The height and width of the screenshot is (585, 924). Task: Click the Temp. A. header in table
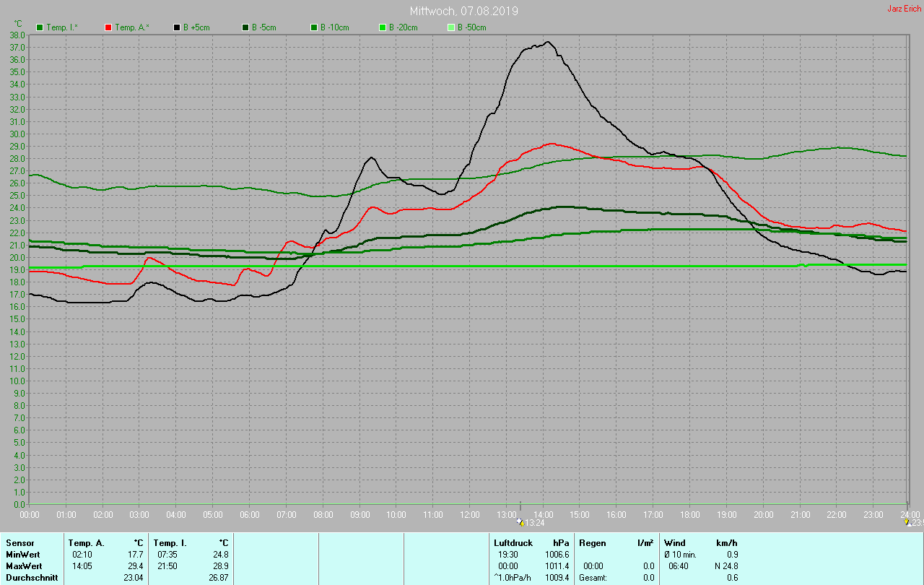(86, 543)
